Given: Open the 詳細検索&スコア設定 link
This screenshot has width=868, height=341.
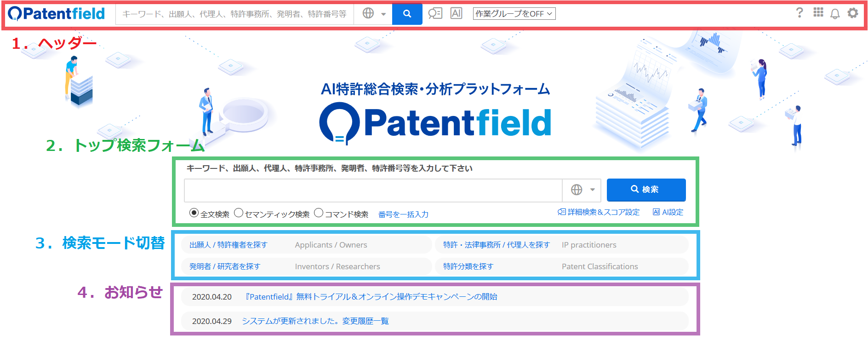Looking at the screenshot, I should pos(599,212).
